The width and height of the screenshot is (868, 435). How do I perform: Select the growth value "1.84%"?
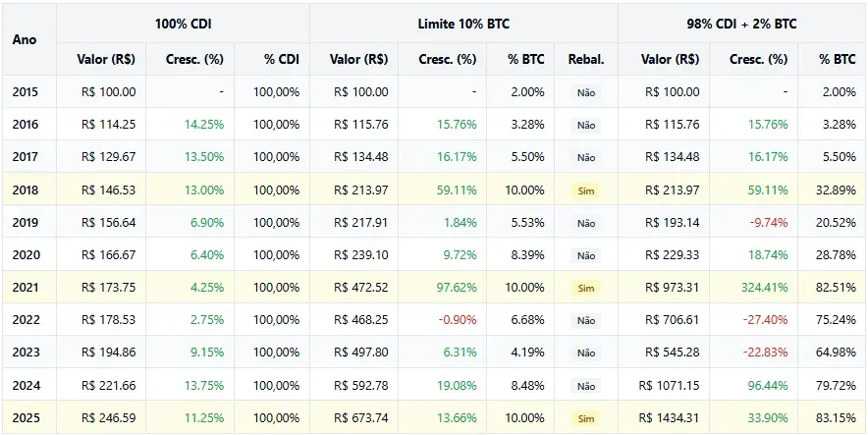tap(460, 223)
